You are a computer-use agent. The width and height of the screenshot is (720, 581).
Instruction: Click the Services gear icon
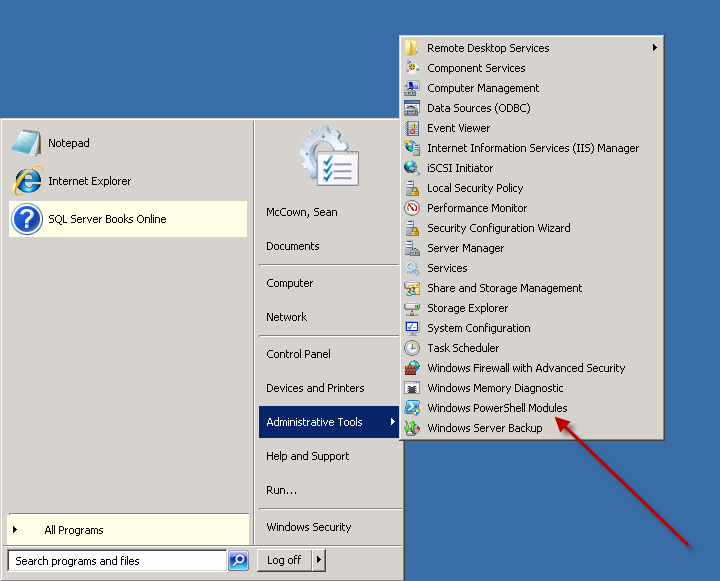(x=412, y=268)
